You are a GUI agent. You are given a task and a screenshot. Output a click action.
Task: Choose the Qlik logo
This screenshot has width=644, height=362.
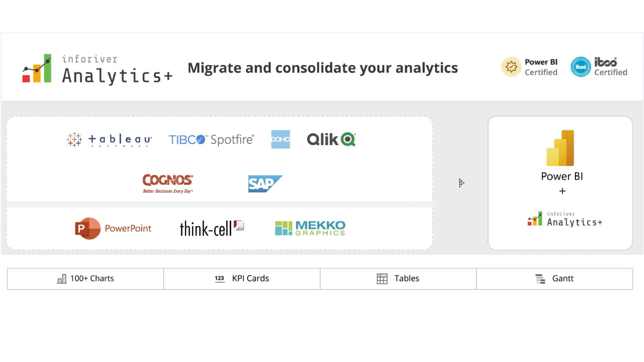pyautogui.click(x=331, y=139)
